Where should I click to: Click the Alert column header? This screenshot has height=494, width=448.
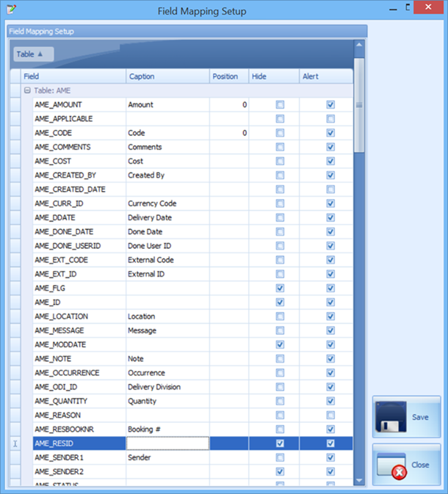[326, 76]
